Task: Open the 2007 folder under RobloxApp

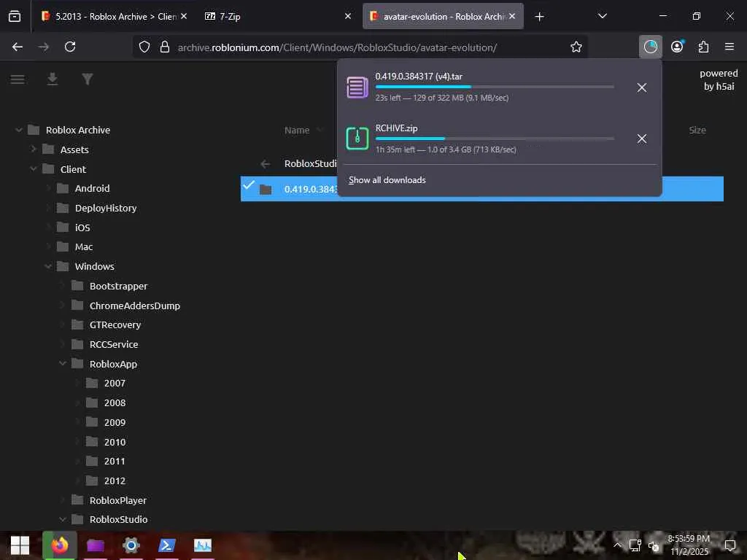Action: pyautogui.click(x=115, y=384)
